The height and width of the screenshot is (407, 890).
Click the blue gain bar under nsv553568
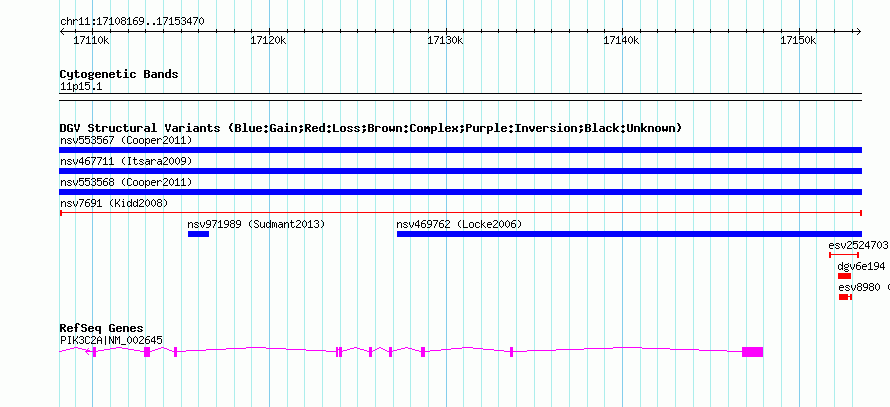click(460, 192)
